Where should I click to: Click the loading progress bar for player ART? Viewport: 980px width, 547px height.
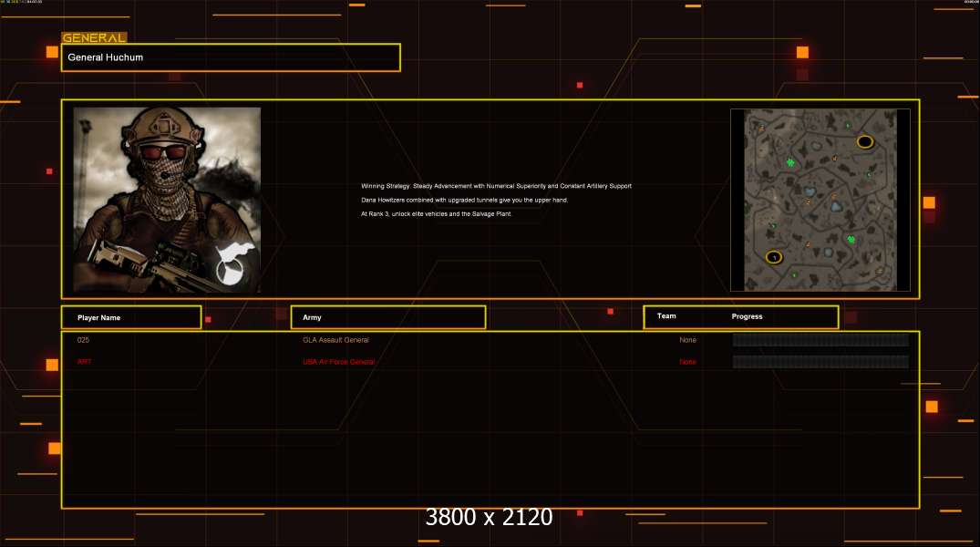click(x=820, y=362)
